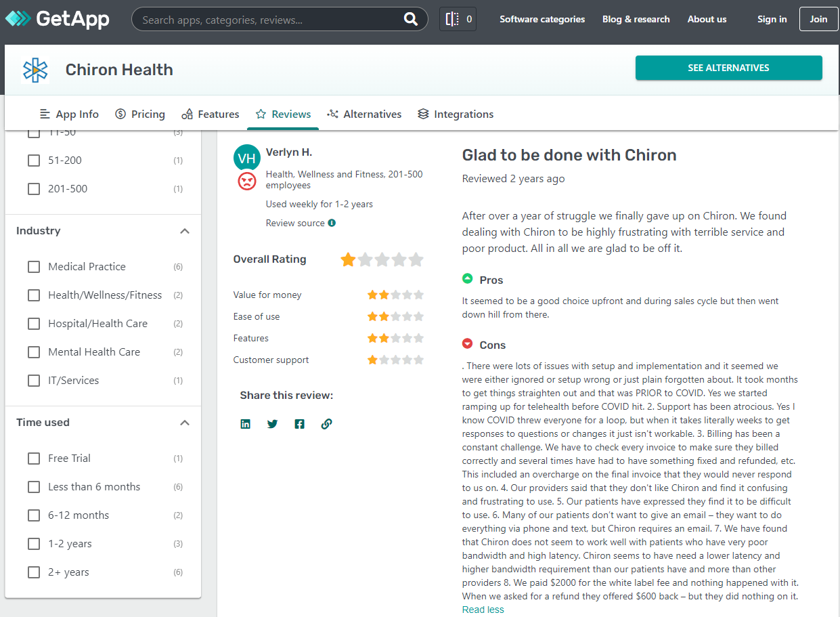Screen dimensions: 840x617
Task: Check the 51-200 employees filter
Action: click(34, 161)
